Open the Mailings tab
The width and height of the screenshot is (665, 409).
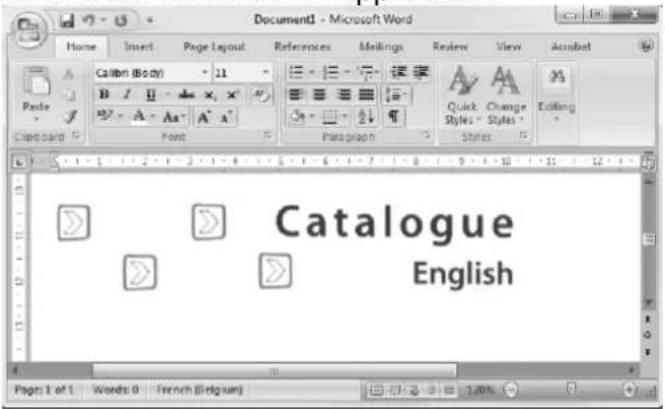(381, 47)
